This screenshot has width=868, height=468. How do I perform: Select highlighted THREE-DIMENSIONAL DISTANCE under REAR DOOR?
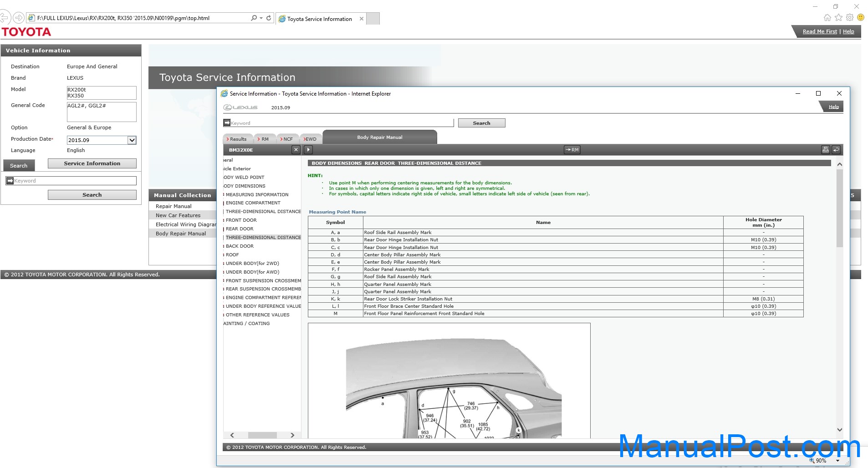tap(263, 237)
